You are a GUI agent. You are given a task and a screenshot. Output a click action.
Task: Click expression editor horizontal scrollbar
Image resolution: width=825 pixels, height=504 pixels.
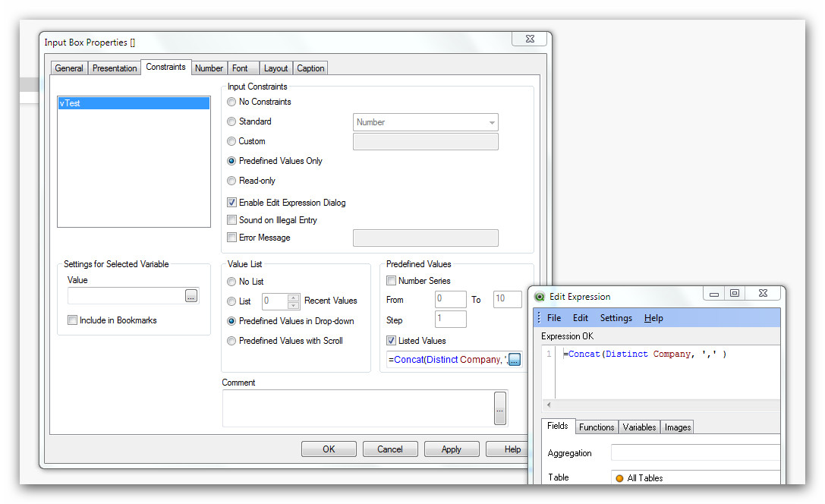661,405
